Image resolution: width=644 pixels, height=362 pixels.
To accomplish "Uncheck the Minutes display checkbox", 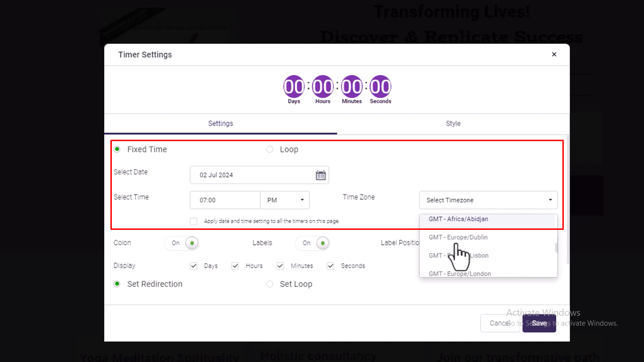I will coord(280,266).
